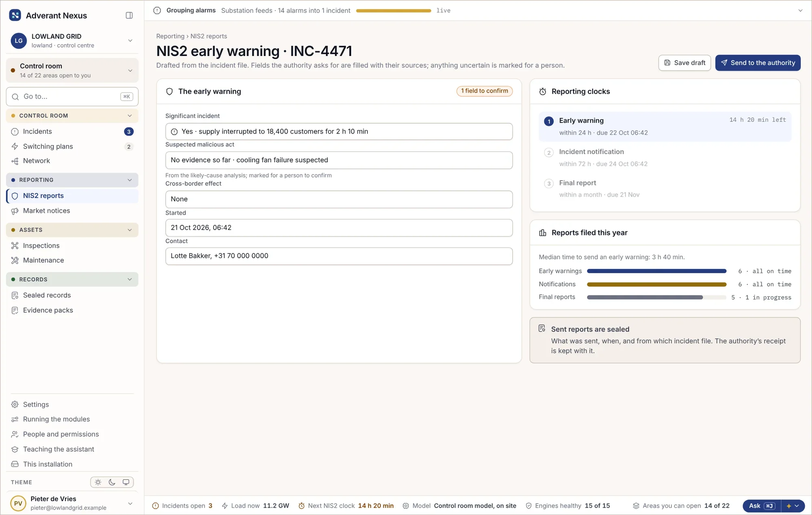Click the alert icon next to Grouping alarms
812x515 pixels.
point(157,11)
